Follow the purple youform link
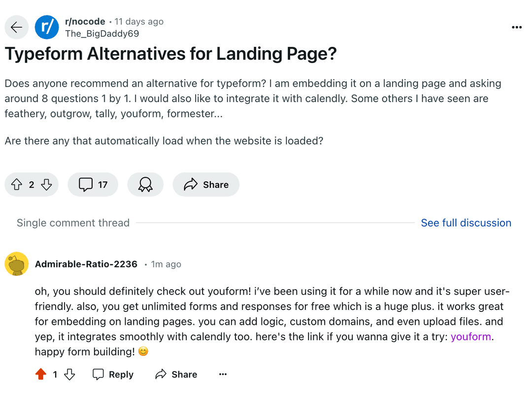Viewport: 532px width, 409px height. click(470, 337)
